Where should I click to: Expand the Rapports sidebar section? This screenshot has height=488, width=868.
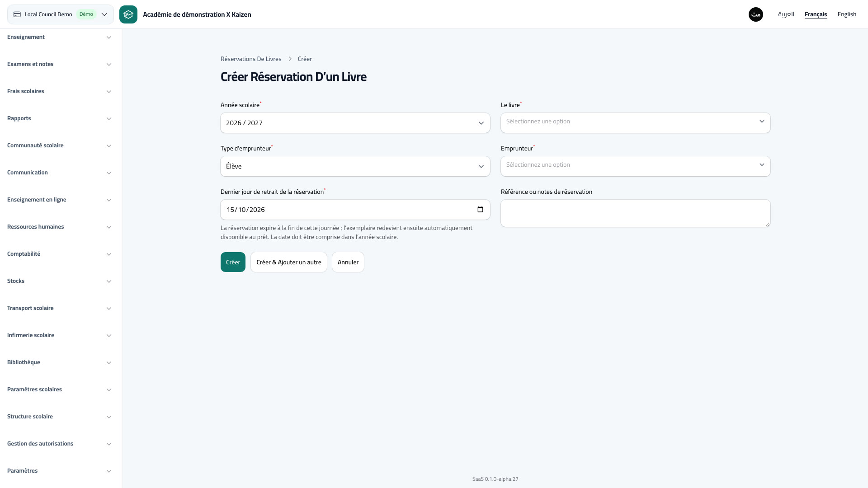coord(59,118)
